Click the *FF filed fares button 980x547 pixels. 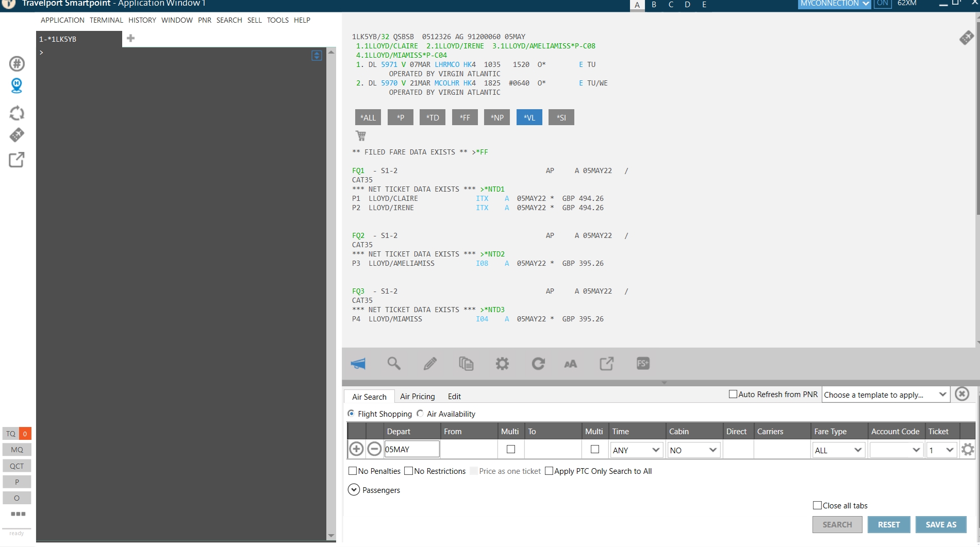(x=465, y=117)
